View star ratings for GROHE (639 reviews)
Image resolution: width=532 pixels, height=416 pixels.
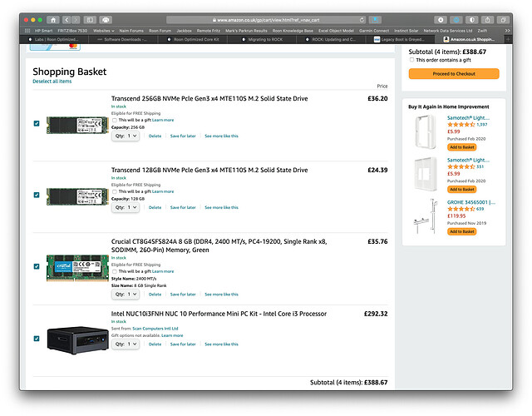tap(461, 209)
